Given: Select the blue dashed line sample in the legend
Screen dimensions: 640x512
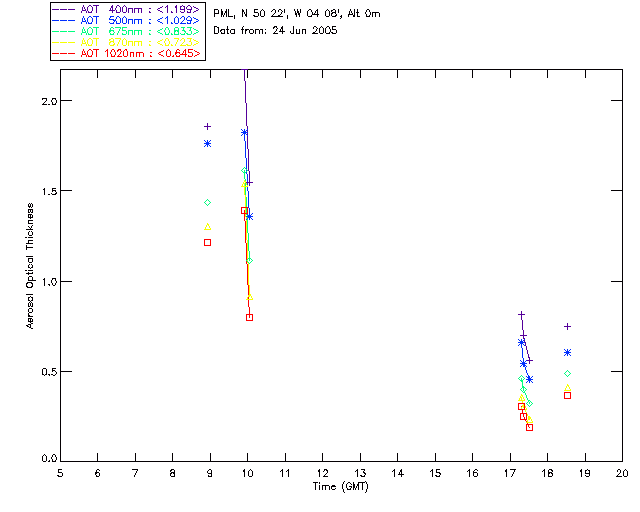Looking at the screenshot, I should (x=64, y=20).
